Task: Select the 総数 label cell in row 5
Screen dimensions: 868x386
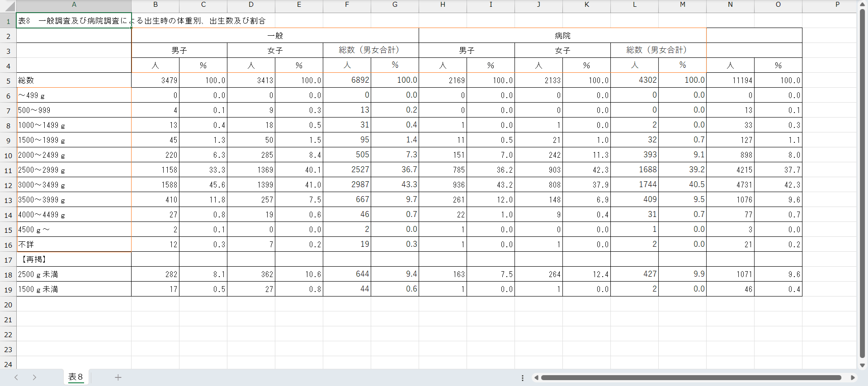Action: point(74,80)
